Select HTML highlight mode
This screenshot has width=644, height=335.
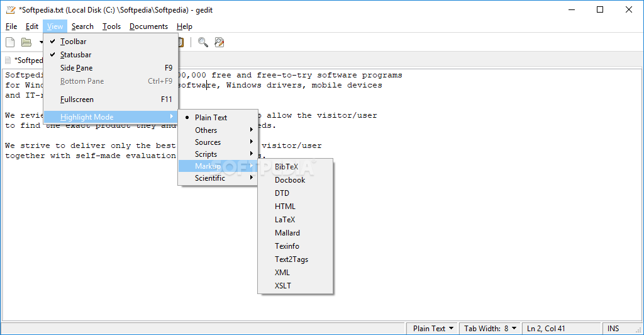tap(296, 207)
